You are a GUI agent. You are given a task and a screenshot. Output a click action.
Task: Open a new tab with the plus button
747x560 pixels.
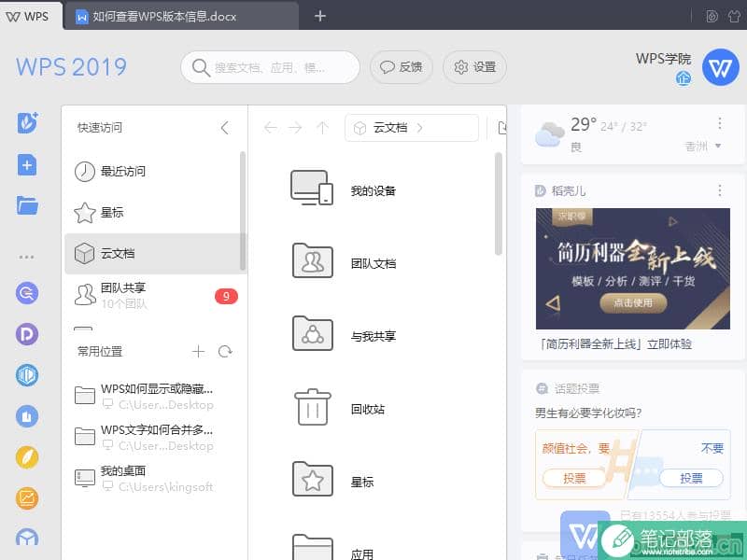[320, 16]
